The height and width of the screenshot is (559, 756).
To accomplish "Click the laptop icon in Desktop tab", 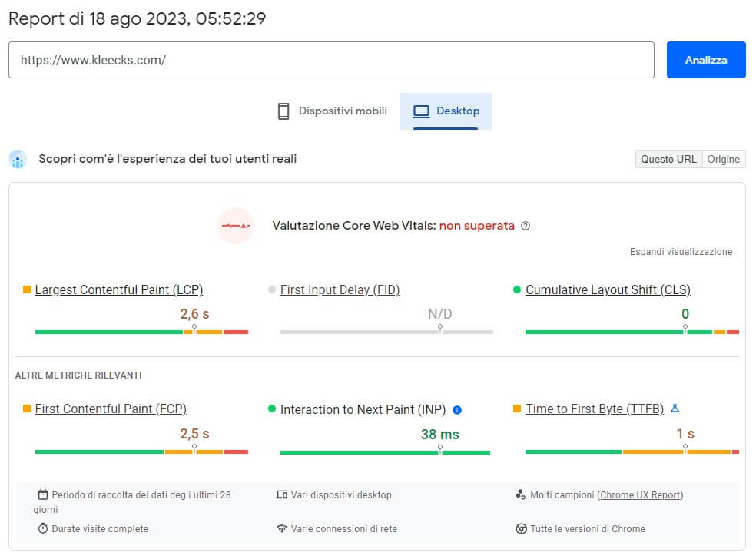I will coord(421,111).
